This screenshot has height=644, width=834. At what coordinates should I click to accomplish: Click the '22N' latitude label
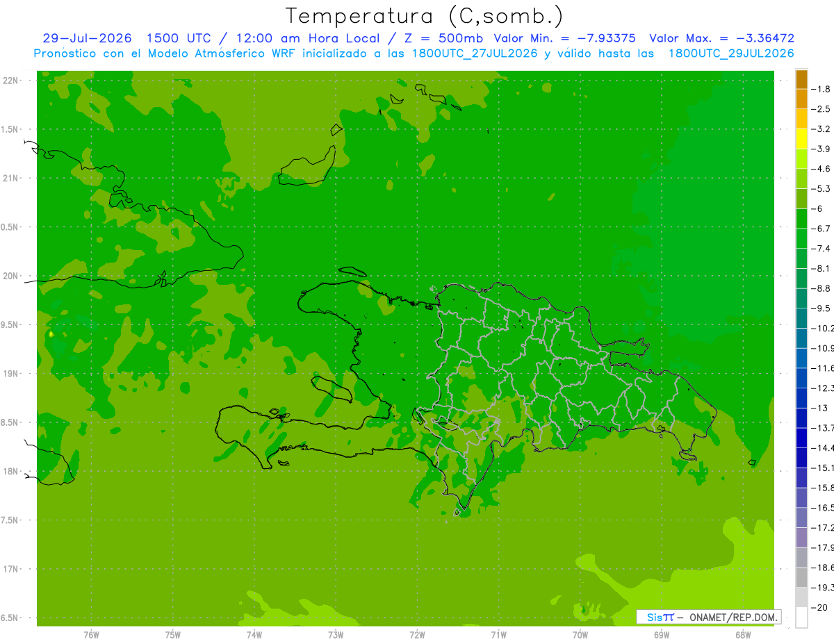(10, 80)
